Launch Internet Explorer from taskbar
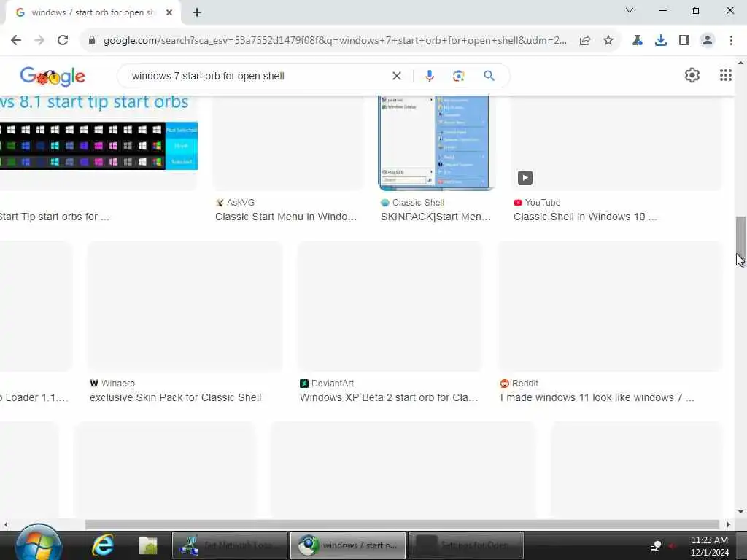Screen dimensions: 747x560 [102, 545]
